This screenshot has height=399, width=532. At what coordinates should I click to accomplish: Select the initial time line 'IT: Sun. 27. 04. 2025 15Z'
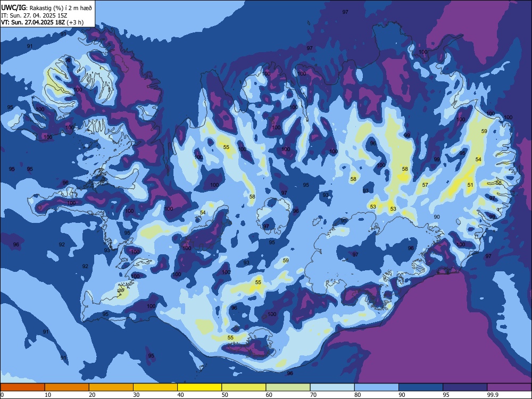[34, 15]
